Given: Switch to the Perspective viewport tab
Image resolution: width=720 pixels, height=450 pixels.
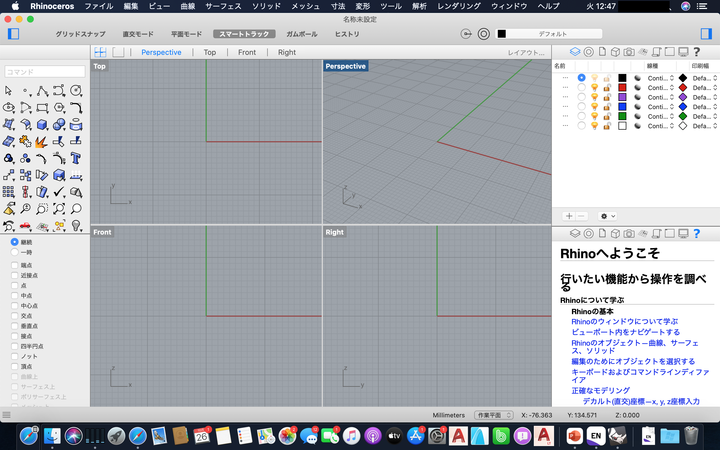Looking at the screenshot, I should pyautogui.click(x=161, y=52).
